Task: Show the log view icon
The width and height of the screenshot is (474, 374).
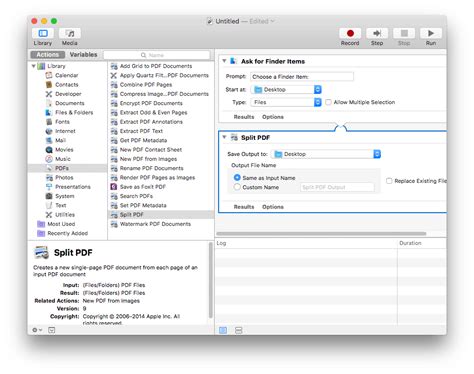Action: point(223,330)
